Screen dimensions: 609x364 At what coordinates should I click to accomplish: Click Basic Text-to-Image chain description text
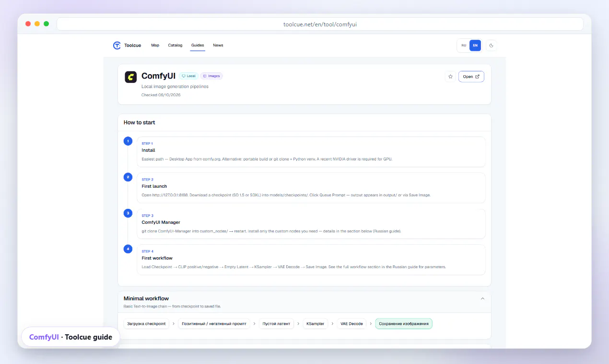[x=172, y=306]
